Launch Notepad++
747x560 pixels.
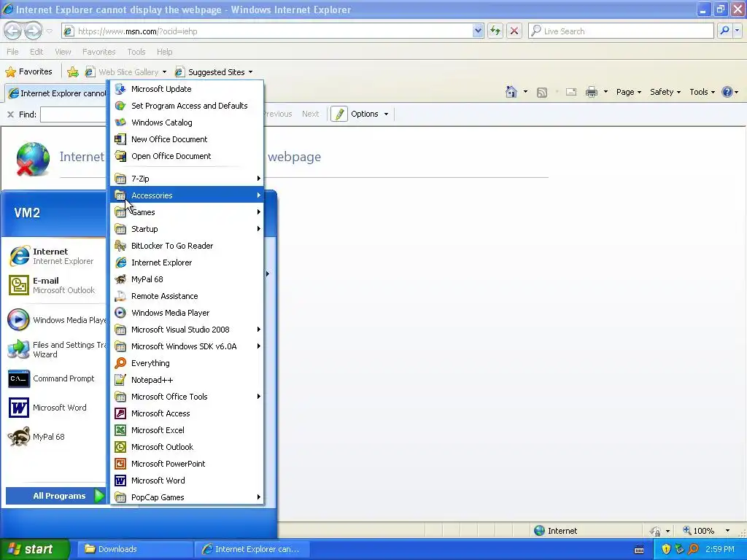pos(187,380)
